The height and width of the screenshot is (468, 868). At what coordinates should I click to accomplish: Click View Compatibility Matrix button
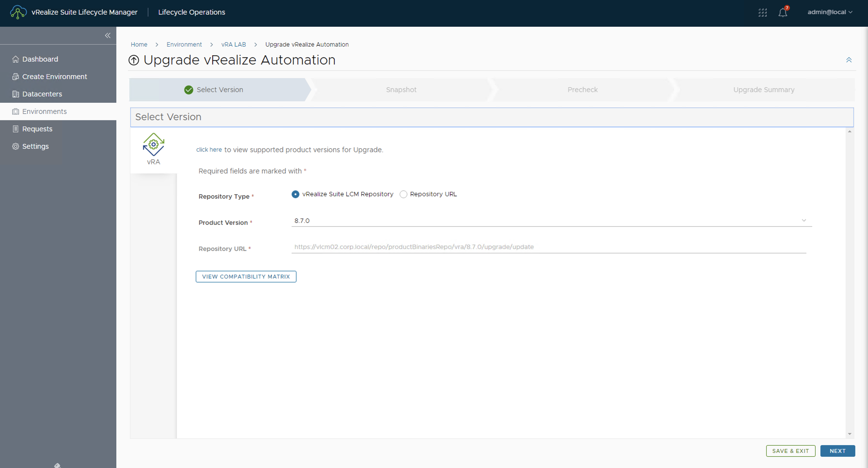point(246,277)
